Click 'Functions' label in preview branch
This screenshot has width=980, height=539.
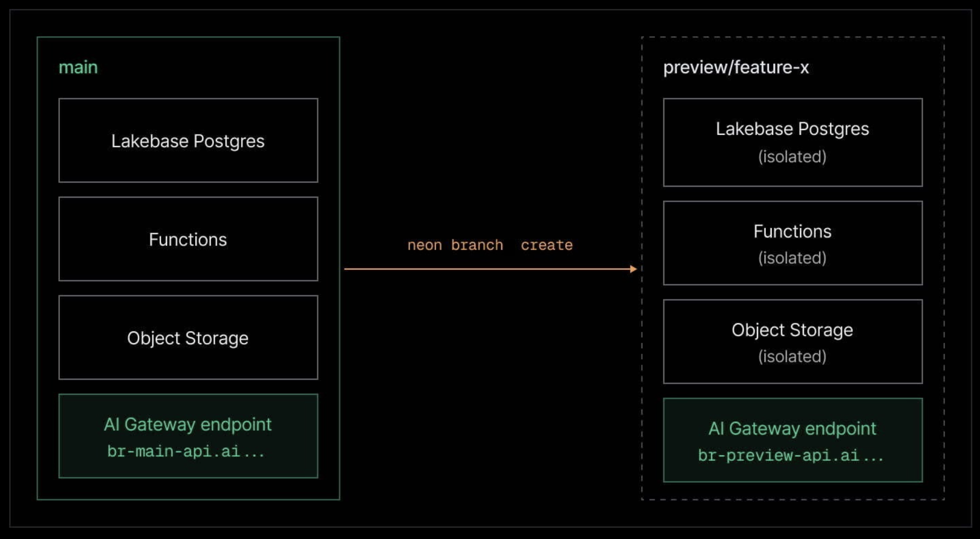point(792,231)
